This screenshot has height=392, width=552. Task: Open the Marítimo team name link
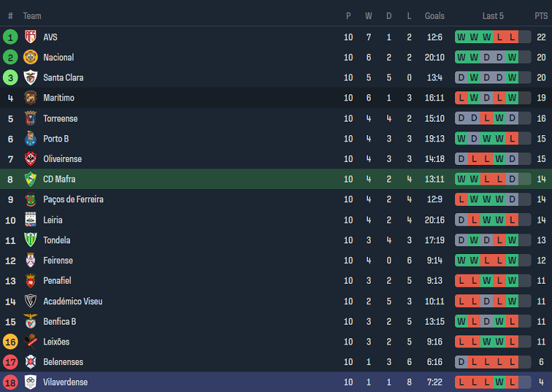click(x=59, y=98)
